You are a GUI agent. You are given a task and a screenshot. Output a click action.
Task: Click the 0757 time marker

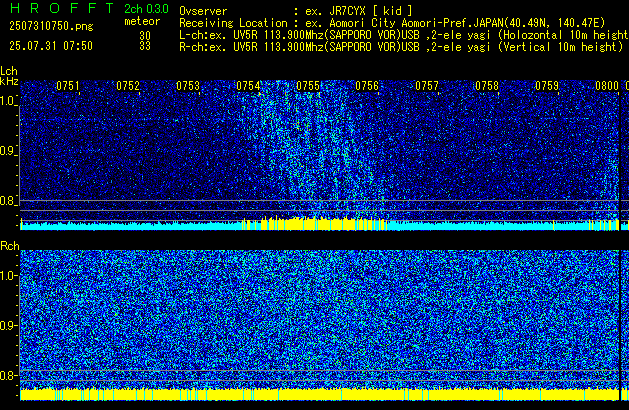(x=427, y=86)
